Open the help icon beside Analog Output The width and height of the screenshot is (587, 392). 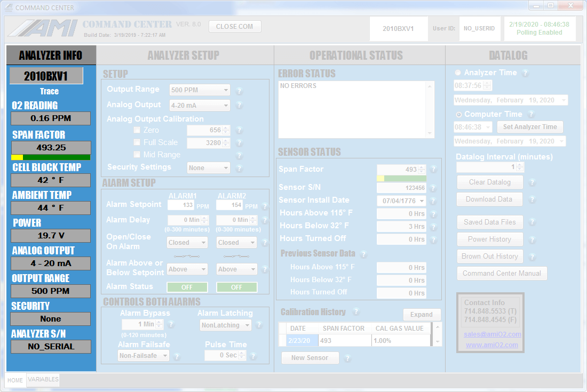coord(239,106)
